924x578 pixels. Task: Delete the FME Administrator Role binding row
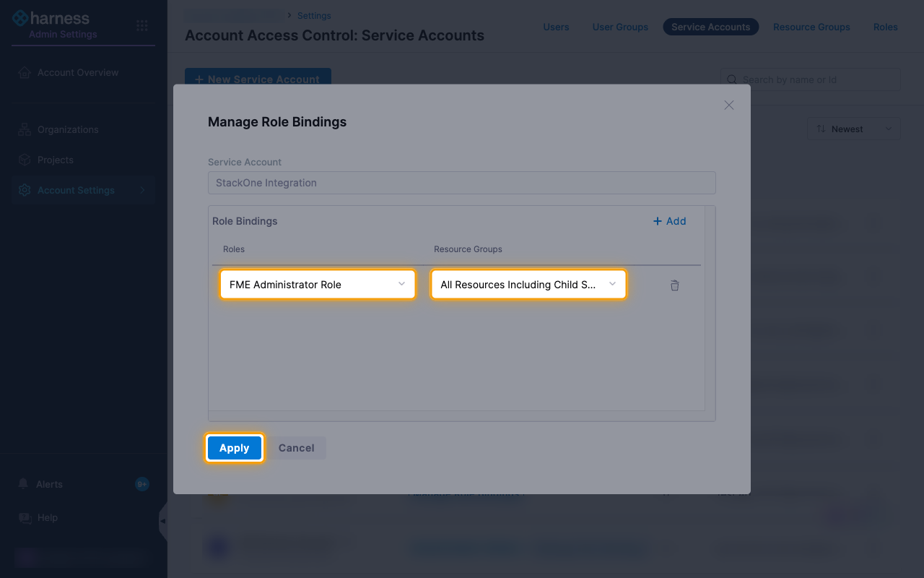675,285
